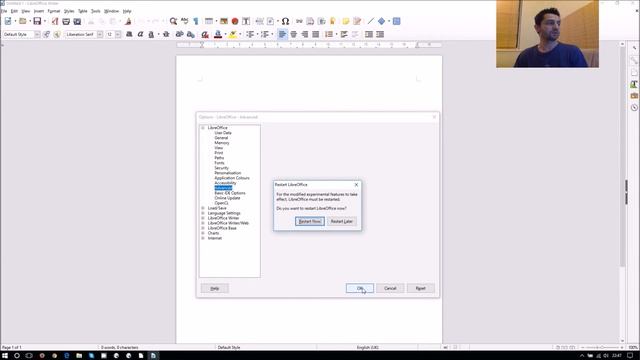Close the Restart LibreOffice dialog

coord(356,184)
